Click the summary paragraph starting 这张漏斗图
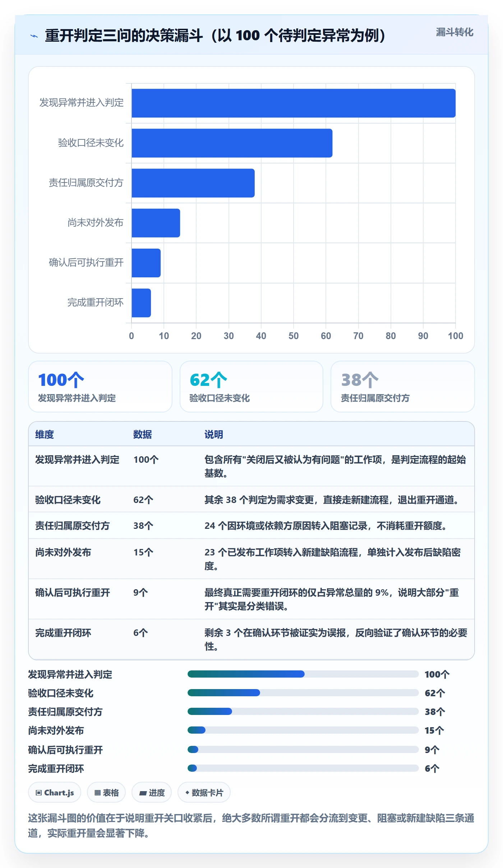Screen dimensions: 503x868 click(251, 825)
